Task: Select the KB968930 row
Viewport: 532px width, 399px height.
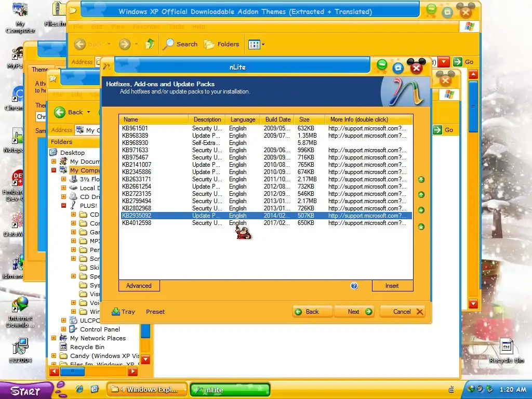Action: point(265,143)
